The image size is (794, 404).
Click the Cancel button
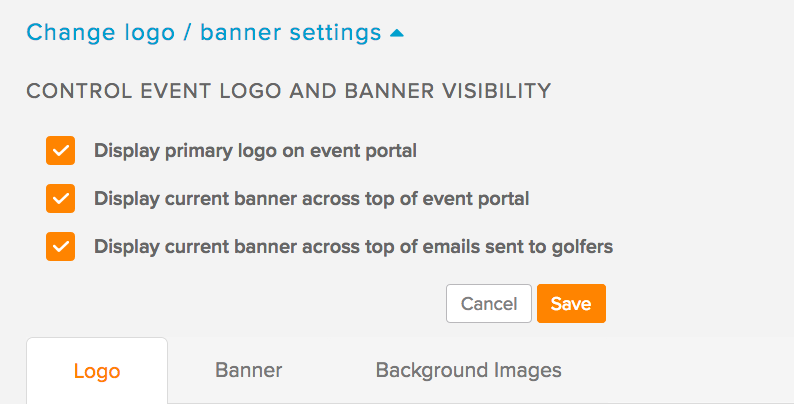click(x=489, y=303)
